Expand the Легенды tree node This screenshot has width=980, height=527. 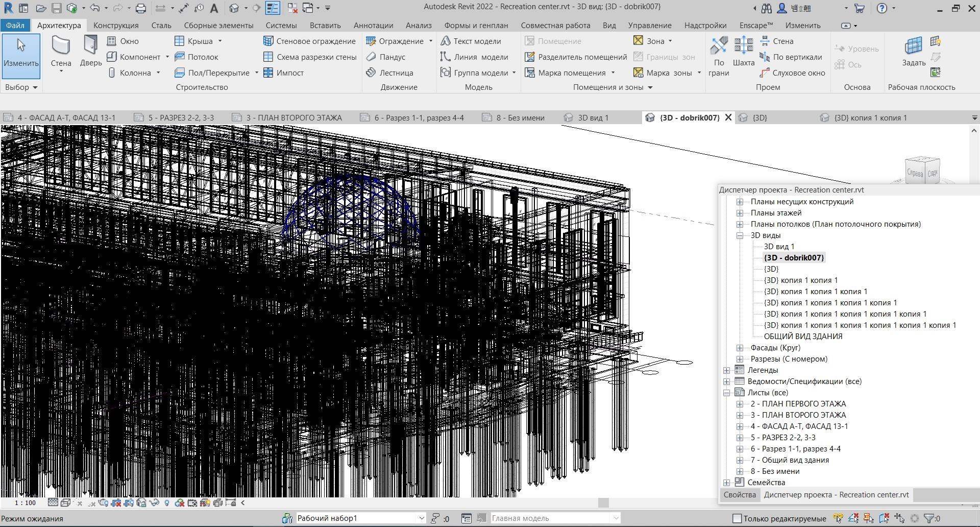pos(727,370)
